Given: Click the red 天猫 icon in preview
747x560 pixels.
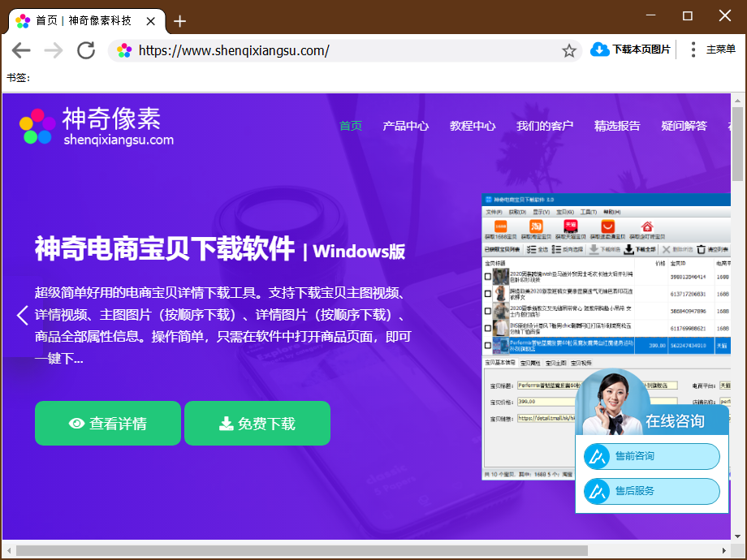Looking at the screenshot, I should click(x=570, y=226).
